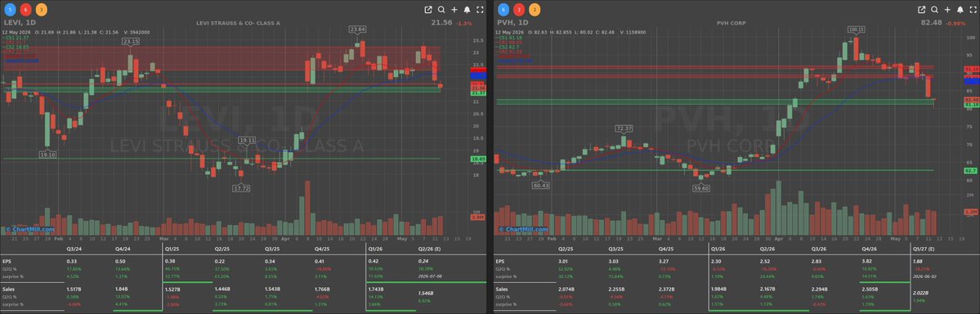The image size is (980, 314).
Task: Click LEVI STRAUSS & CO- CLASS A header
Action: 238,23
